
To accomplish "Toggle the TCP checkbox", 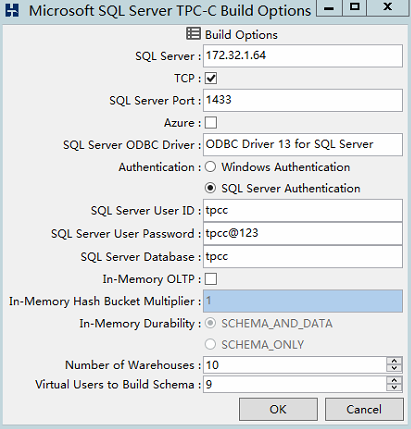I will (x=211, y=78).
